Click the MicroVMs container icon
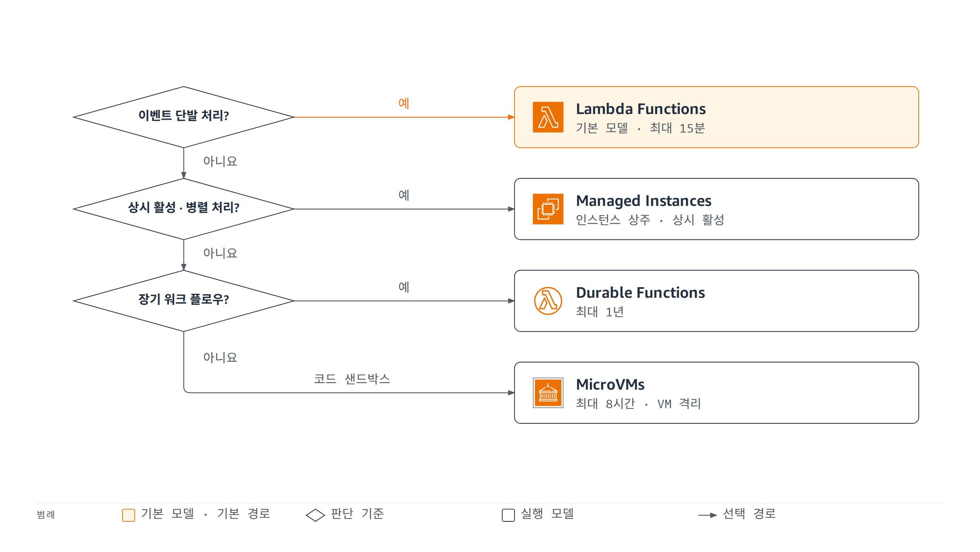 548,393
